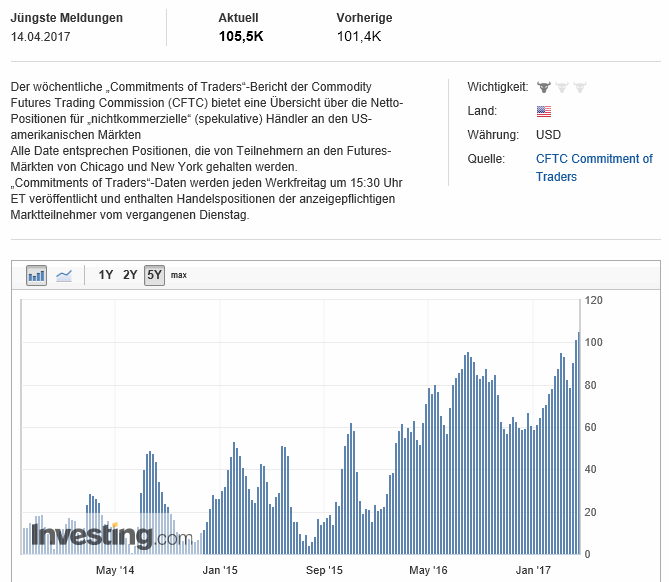Image resolution: width=669 pixels, height=582 pixels.
Task: Click the 'Quelle:' label
Action: [x=486, y=159]
